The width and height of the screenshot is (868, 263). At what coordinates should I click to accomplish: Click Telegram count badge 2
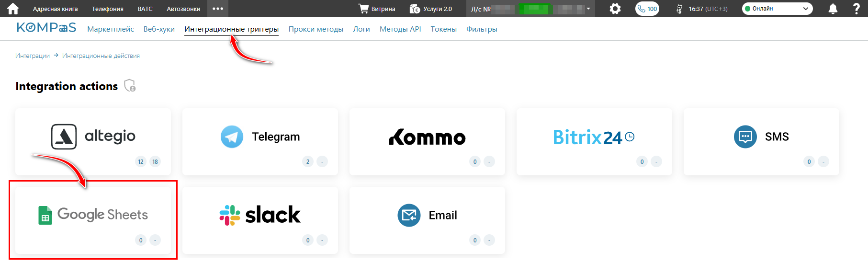308,161
